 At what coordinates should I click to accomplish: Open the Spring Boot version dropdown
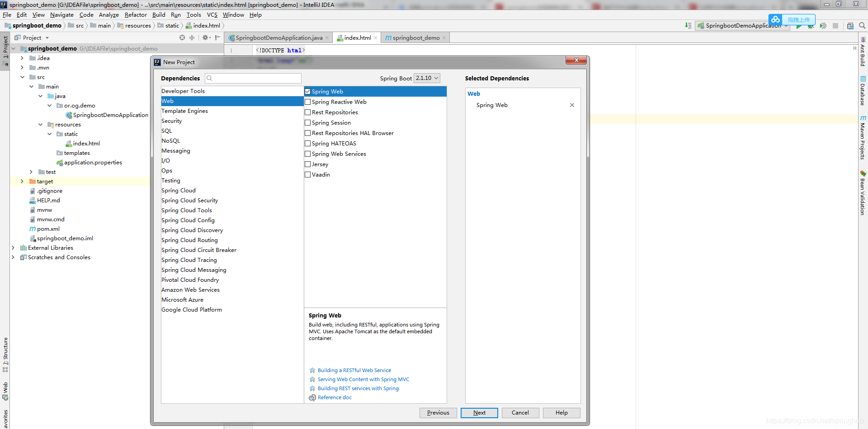(427, 78)
